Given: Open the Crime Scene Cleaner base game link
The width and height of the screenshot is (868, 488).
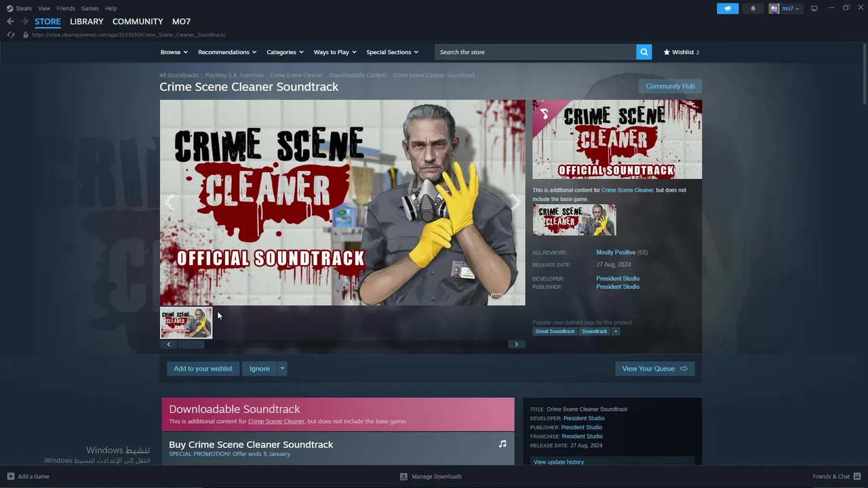Looking at the screenshot, I should 627,190.
